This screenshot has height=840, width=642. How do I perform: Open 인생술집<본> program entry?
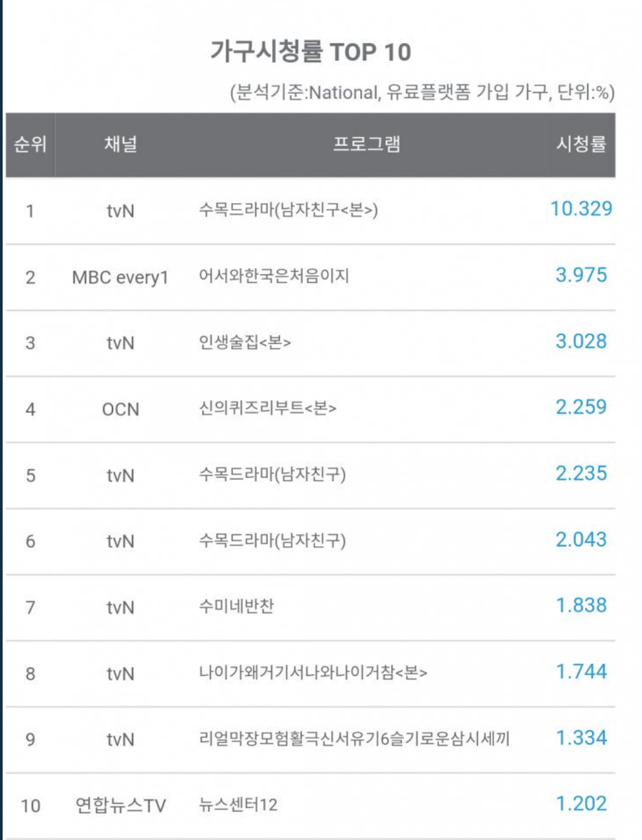click(245, 342)
